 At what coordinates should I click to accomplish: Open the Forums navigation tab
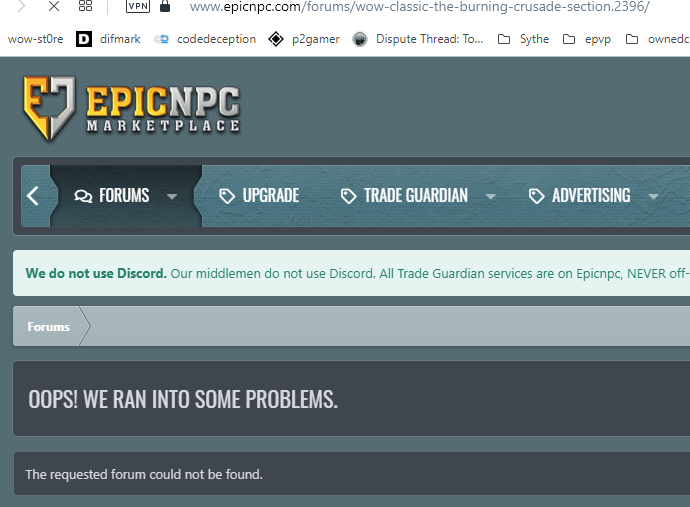click(124, 196)
